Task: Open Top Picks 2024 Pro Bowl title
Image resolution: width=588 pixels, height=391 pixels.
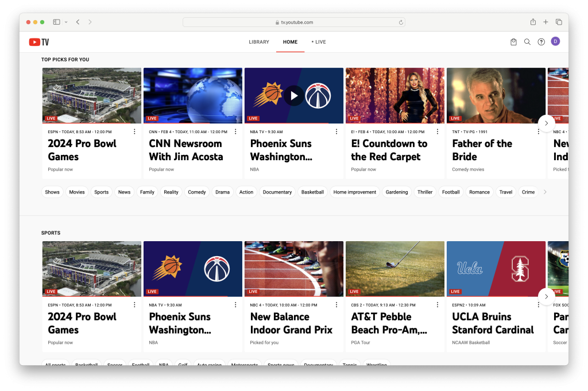Action: tap(82, 150)
